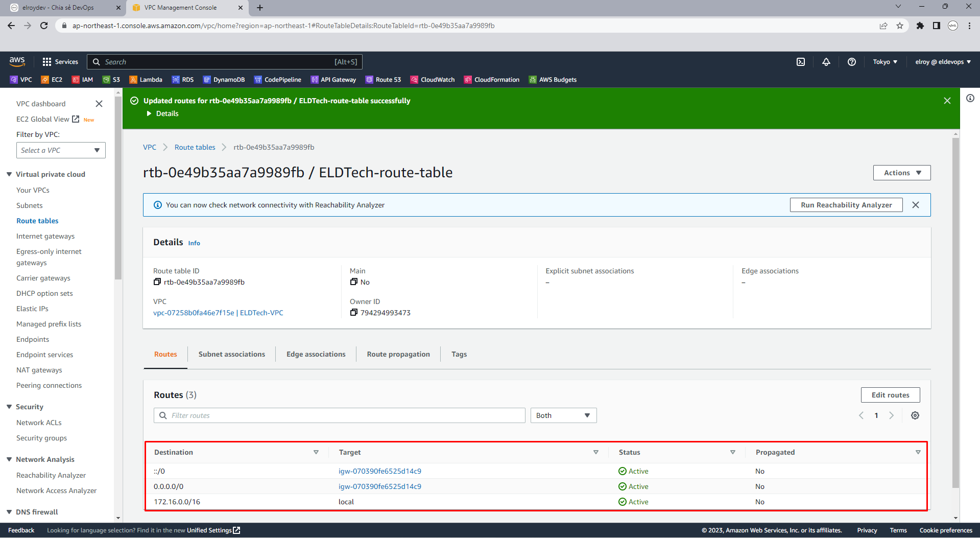Open the Actions dropdown button
This screenshot has height=538, width=980.
coord(902,173)
